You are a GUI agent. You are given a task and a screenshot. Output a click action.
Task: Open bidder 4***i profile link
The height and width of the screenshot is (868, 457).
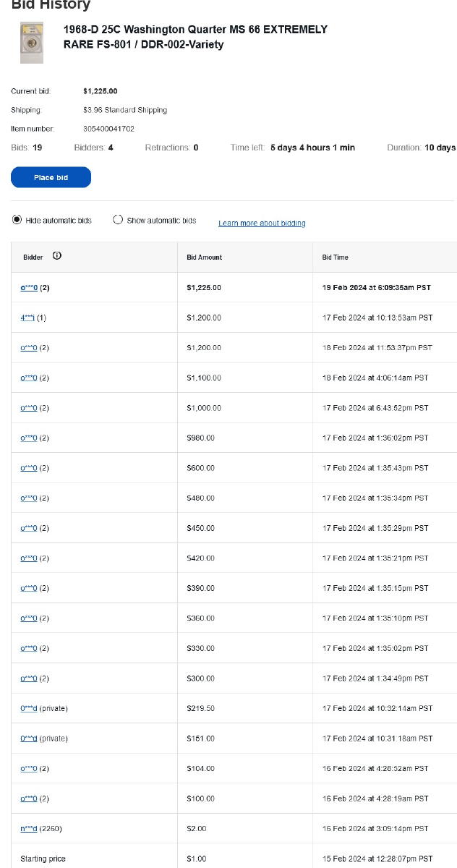[27, 318]
